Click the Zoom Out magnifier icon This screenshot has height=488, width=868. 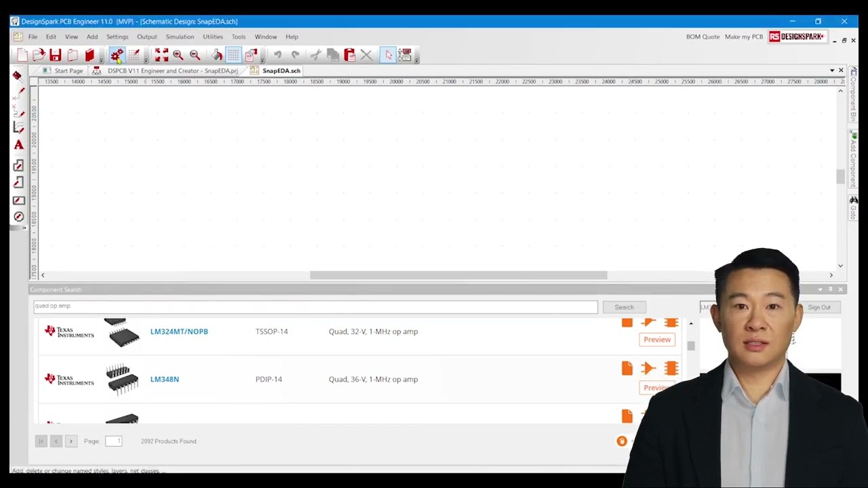click(195, 55)
